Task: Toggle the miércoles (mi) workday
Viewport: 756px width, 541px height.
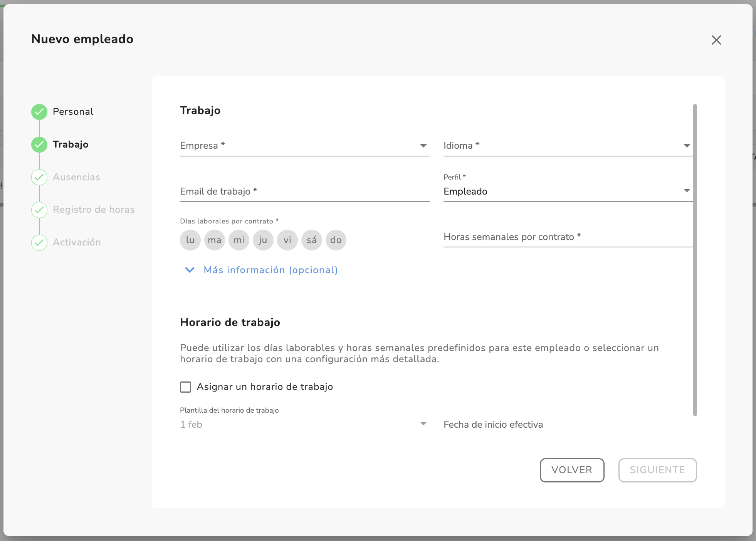Action: 239,240
